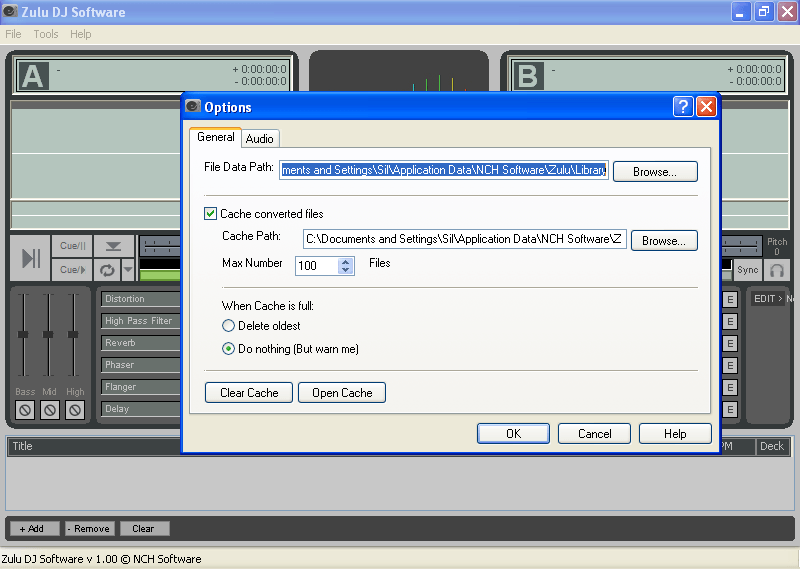
Task: Toggle the headphones cue icon on deck B
Action: 777,270
